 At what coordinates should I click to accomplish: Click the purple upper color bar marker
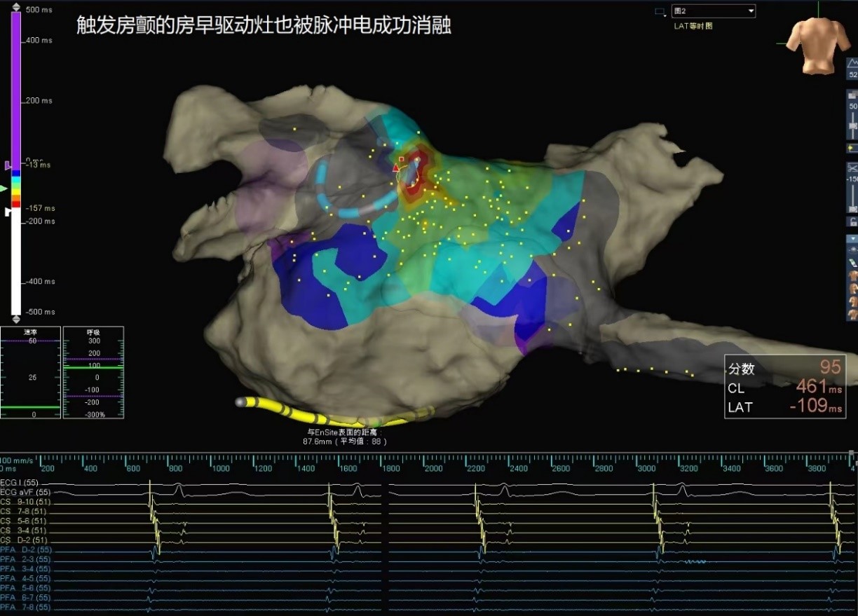tap(8, 165)
